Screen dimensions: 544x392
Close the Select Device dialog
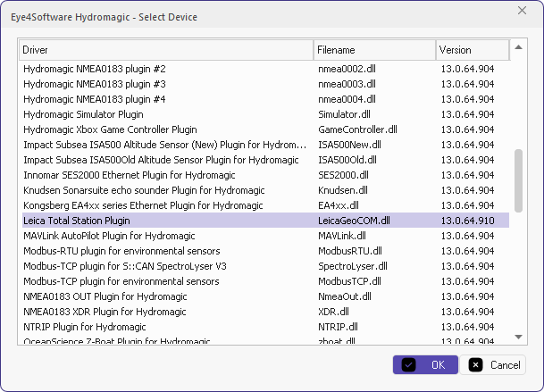click(522, 11)
